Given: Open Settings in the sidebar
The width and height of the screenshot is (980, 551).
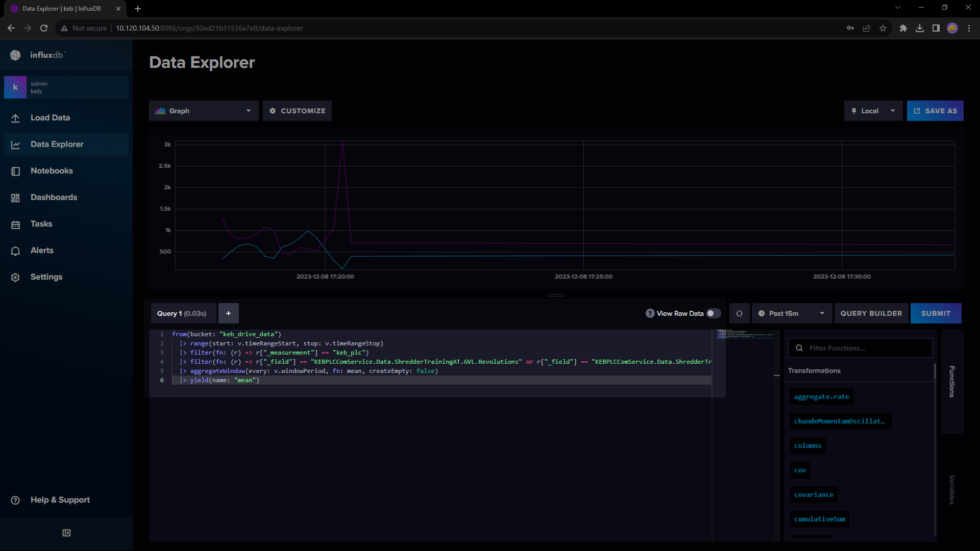Looking at the screenshot, I should [x=46, y=277].
